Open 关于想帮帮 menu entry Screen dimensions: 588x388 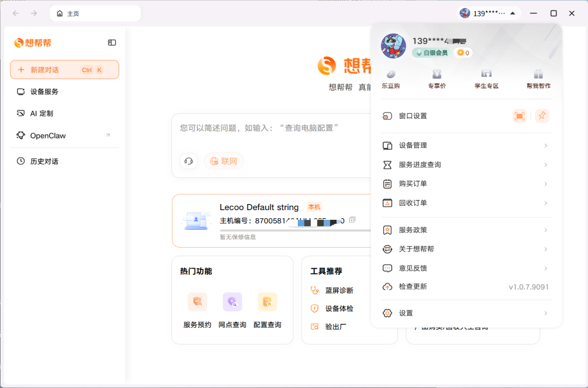point(466,249)
